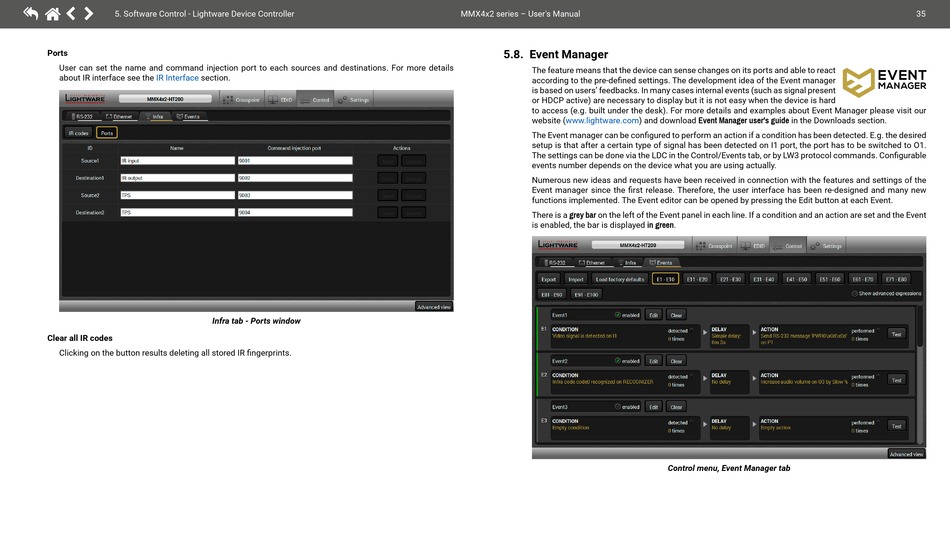Open Control tab in Ports window screenshot
950x533 pixels.
(x=314, y=99)
